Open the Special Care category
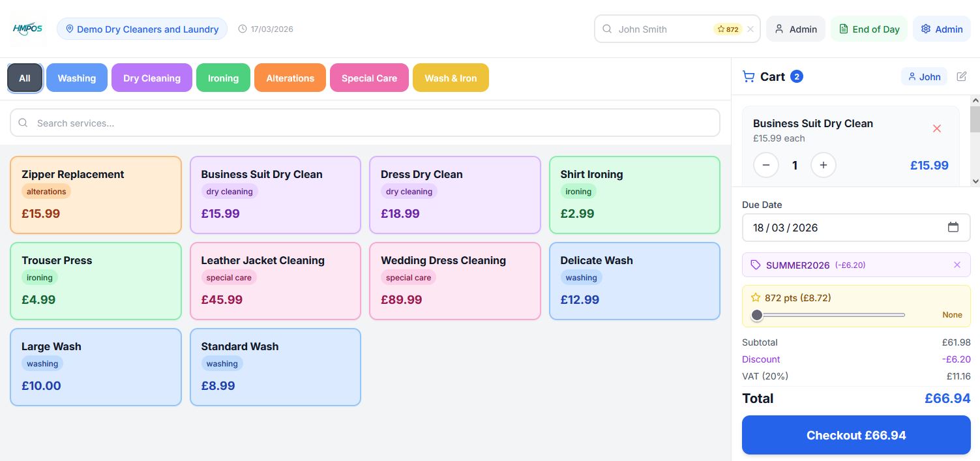This screenshot has height=461, width=980. (369, 78)
